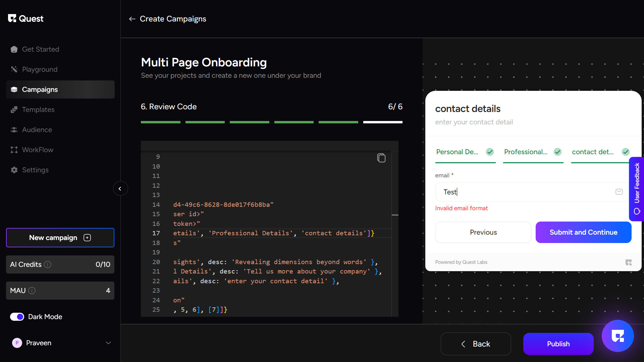Open the Playground sidebar menu
This screenshot has height=362, width=644.
point(40,69)
